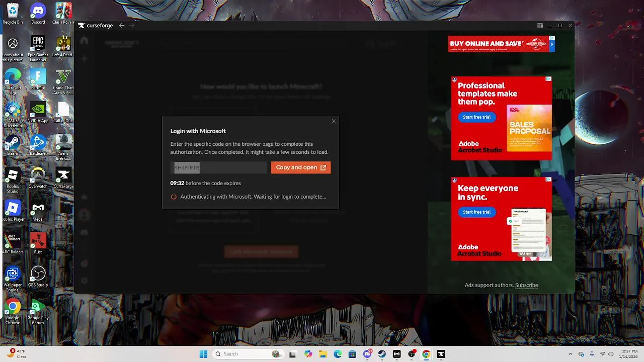644x362 pixels.
Task: Select the Fortnite desktop icon
Action: pos(38,79)
